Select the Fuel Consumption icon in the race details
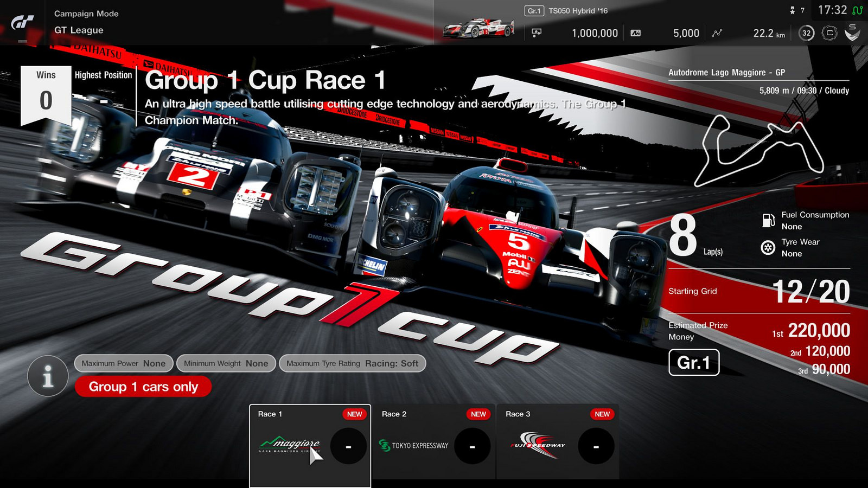 pos(768,220)
